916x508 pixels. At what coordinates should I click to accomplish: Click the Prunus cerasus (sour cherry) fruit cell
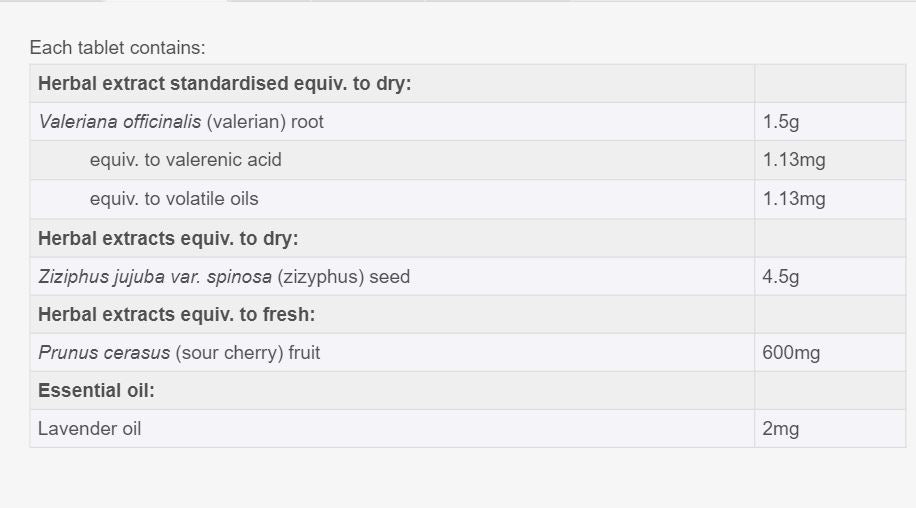179,353
